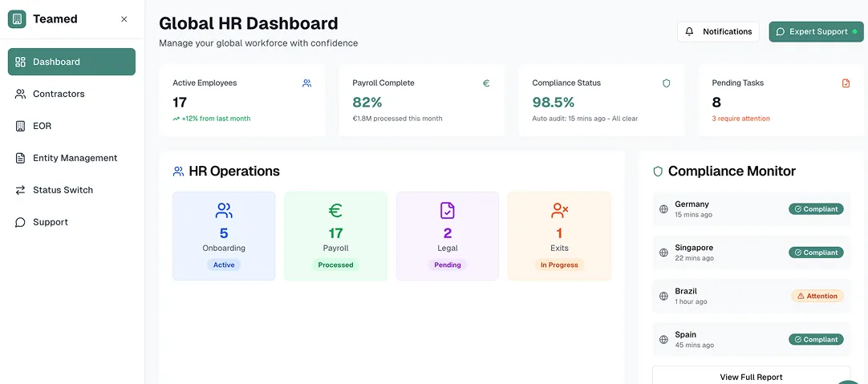The image size is (868, 384).
Task: Click the shield icon beside Compliance Monitor
Action: pos(658,172)
